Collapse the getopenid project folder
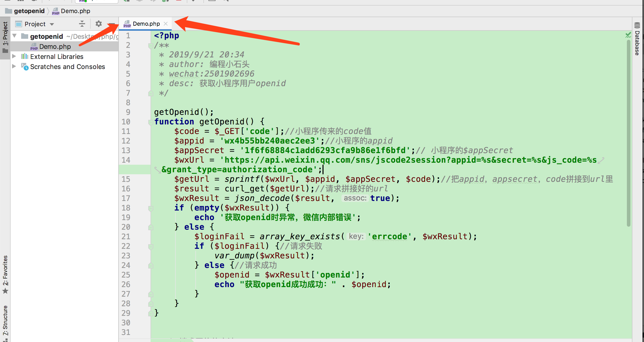644x342 pixels. click(x=15, y=36)
